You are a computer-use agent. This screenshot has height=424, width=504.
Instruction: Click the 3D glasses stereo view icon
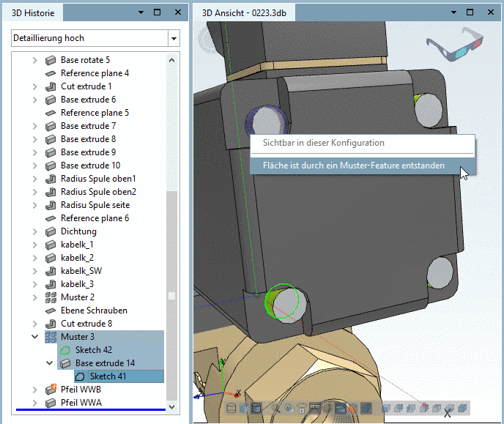click(x=455, y=45)
